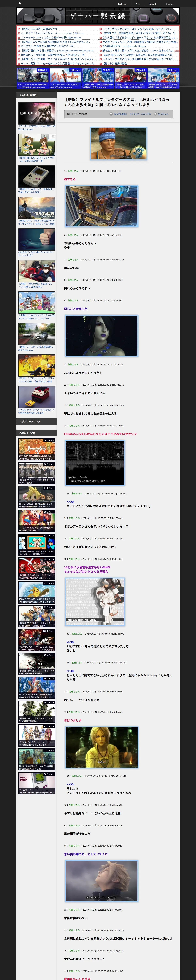Open popular article FFシリーズ史上一番 with 94コメント
The height and width of the screenshot is (980, 196).
point(37,497)
